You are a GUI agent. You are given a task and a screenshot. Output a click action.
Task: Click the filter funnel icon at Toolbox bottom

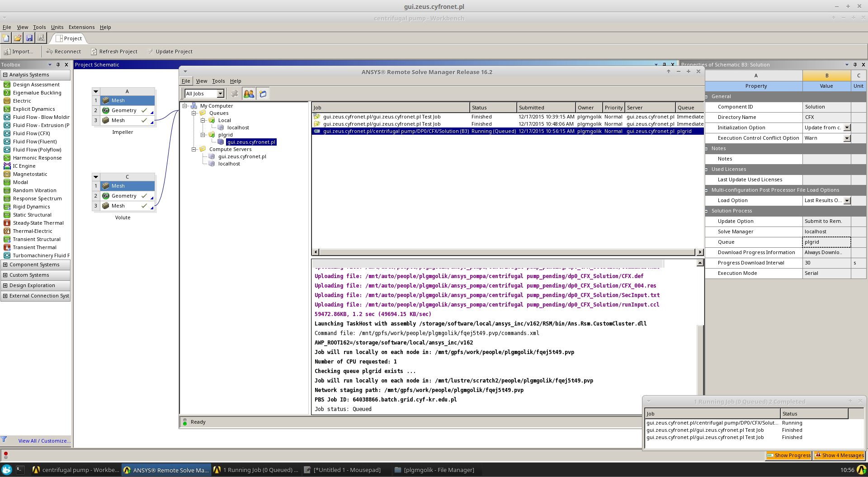[x=4, y=439]
